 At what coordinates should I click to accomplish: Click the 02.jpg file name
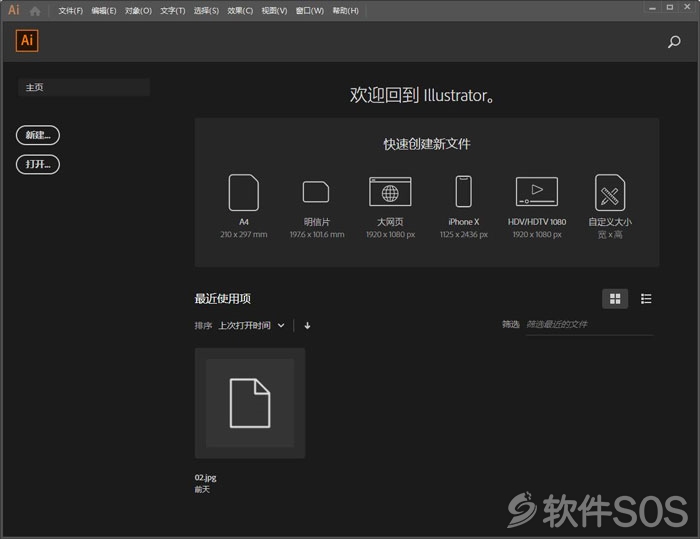(205, 477)
